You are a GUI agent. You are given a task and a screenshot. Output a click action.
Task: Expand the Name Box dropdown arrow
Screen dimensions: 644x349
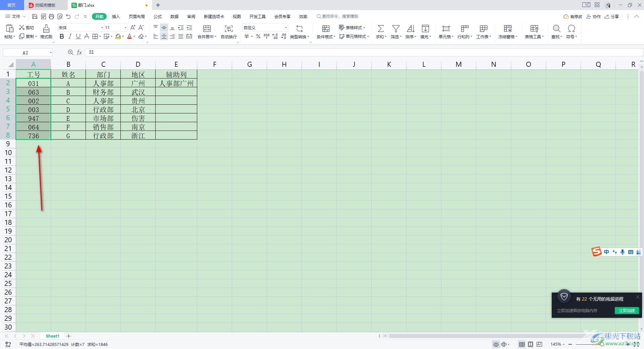pos(51,52)
